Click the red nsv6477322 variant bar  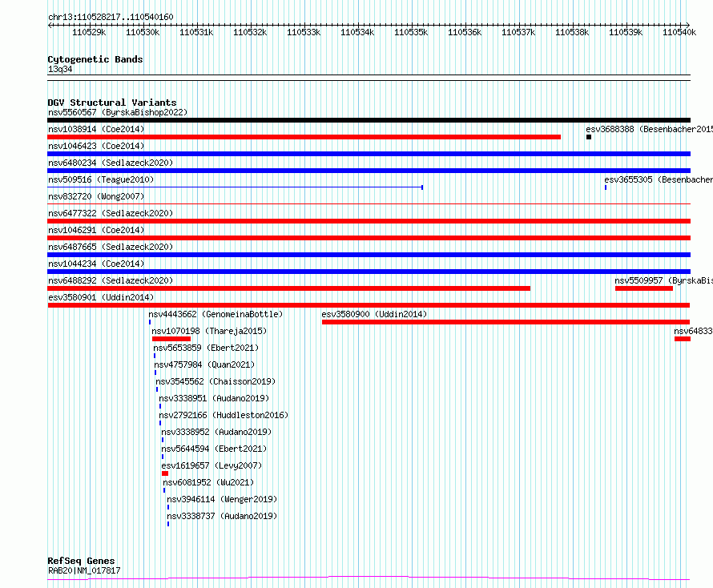[369, 221]
